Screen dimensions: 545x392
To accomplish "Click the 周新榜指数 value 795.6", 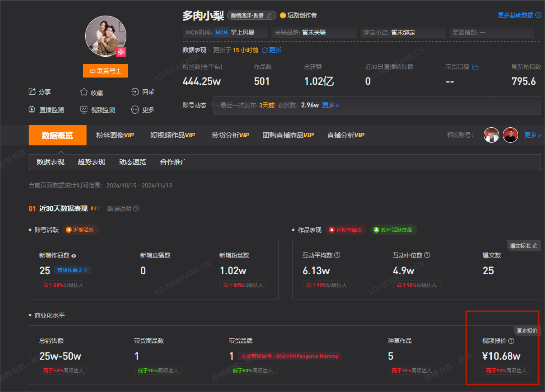I will coord(524,81).
